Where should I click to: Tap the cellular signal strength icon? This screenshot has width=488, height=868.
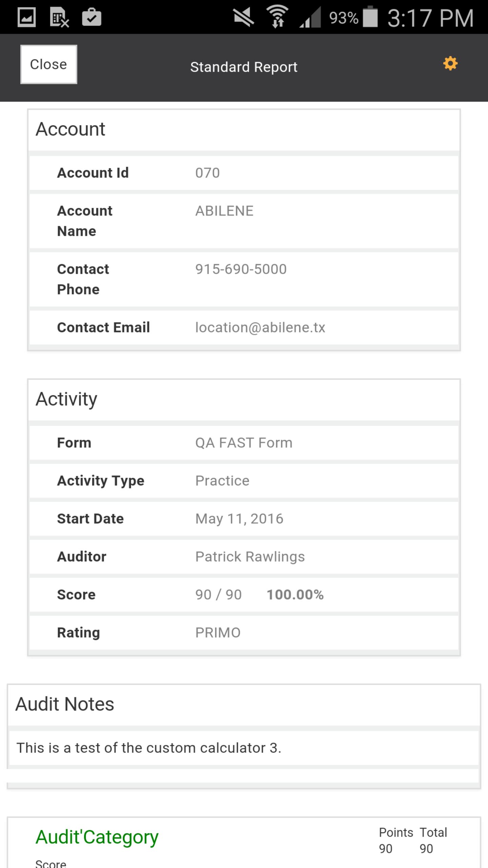point(310,17)
